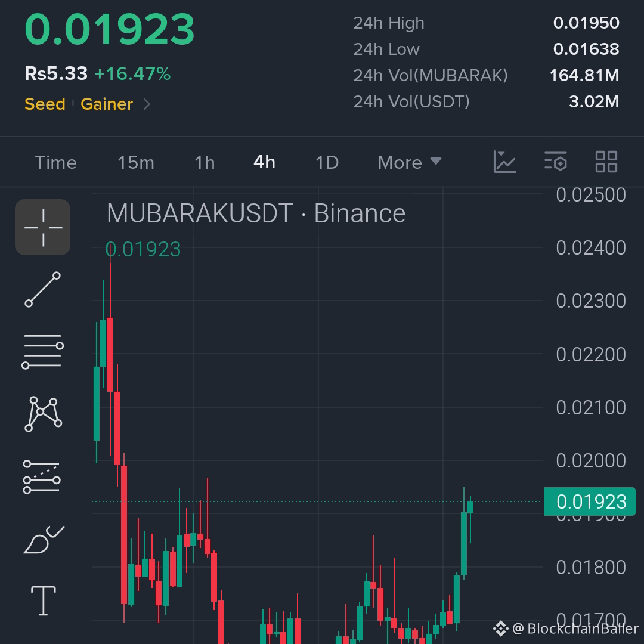Switch to 1D interval
The image size is (644, 644).
pyautogui.click(x=327, y=163)
